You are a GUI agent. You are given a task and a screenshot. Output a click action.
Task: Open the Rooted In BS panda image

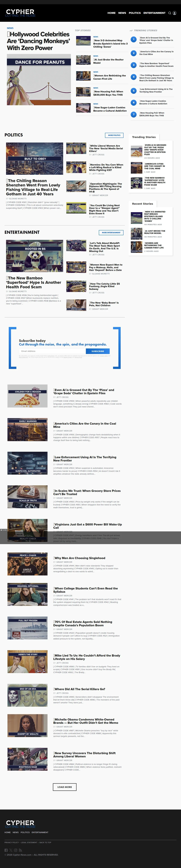pos(35,256)
